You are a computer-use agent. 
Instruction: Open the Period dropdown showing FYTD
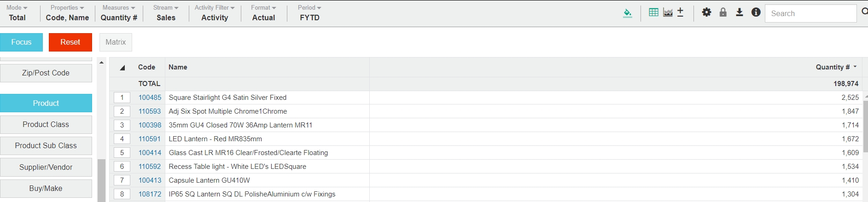click(x=309, y=13)
